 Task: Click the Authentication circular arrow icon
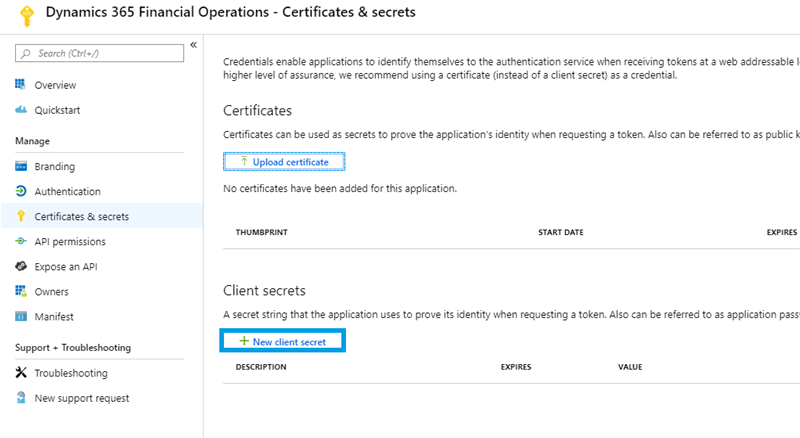21,192
